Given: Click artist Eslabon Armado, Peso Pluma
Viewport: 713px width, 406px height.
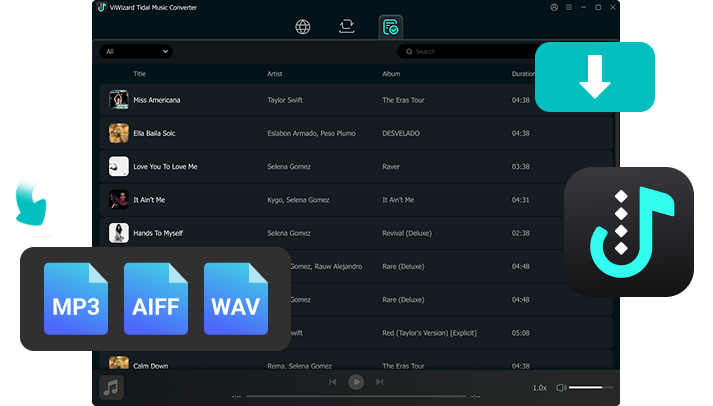Looking at the screenshot, I should coord(311,133).
